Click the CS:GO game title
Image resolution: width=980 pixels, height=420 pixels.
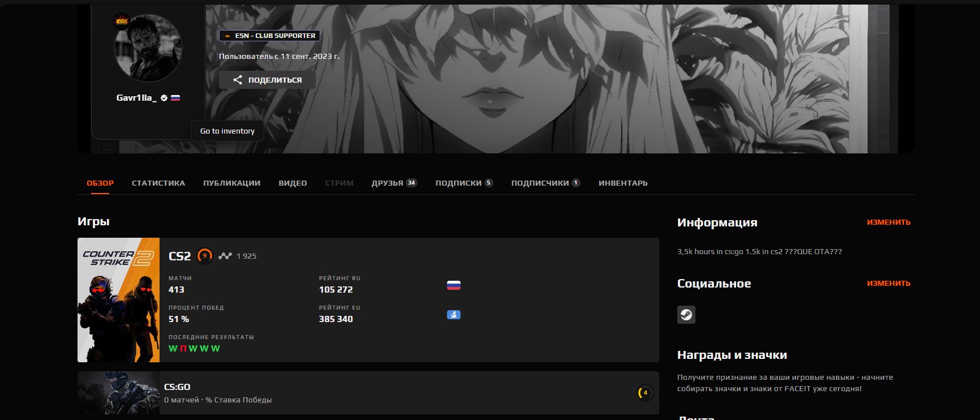click(x=177, y=387)
